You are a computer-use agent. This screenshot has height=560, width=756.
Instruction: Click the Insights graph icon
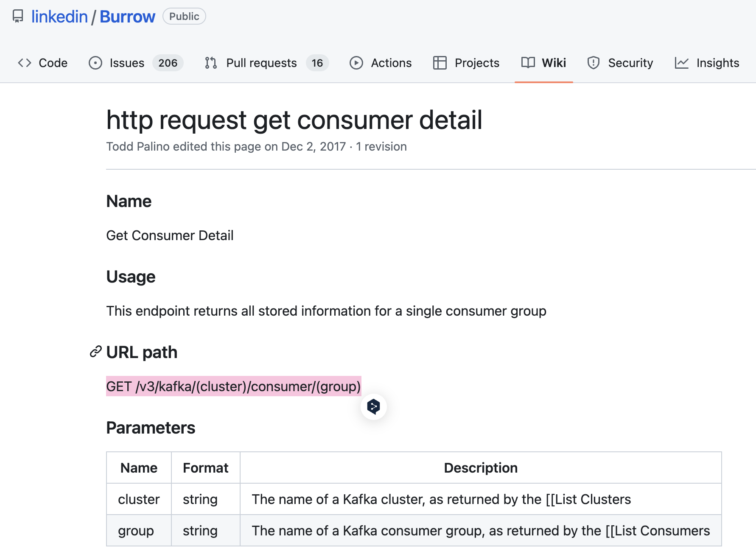coord(682,63)
